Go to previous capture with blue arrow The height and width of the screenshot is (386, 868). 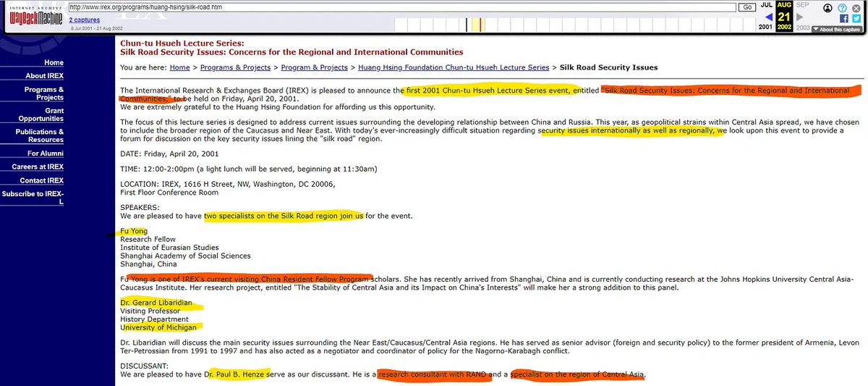tap(767, 17)
